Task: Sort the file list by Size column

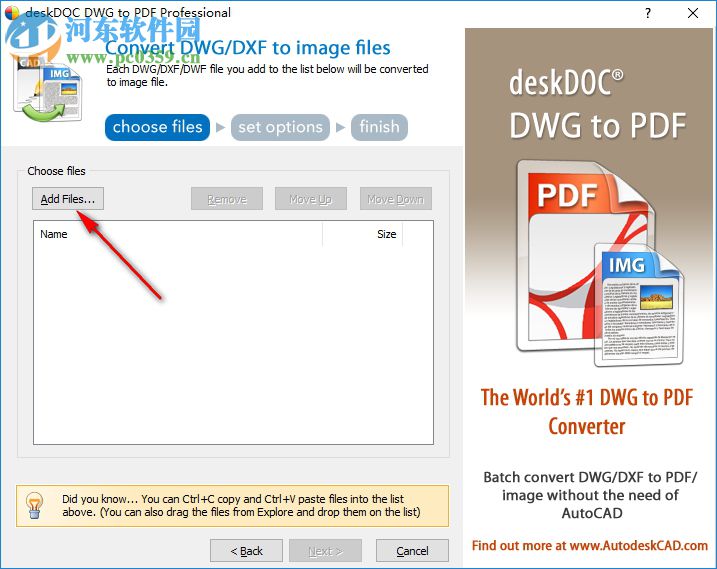Action: (363, 234)
